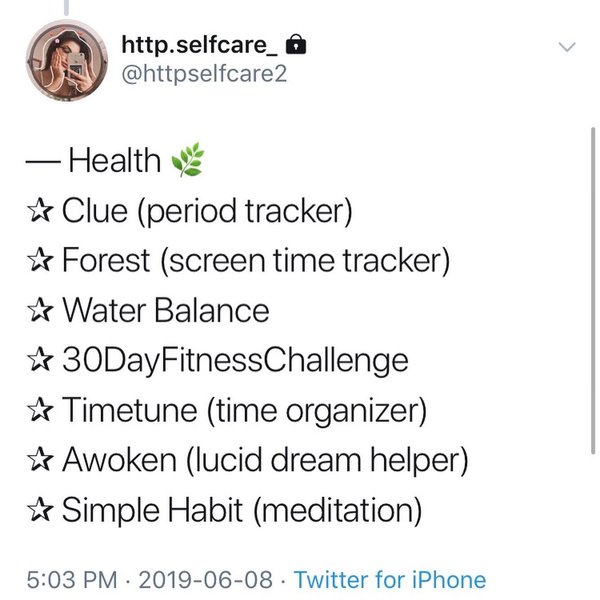Click the star icon before Forest
Screen dimensions: 600x600
(38, 261)
